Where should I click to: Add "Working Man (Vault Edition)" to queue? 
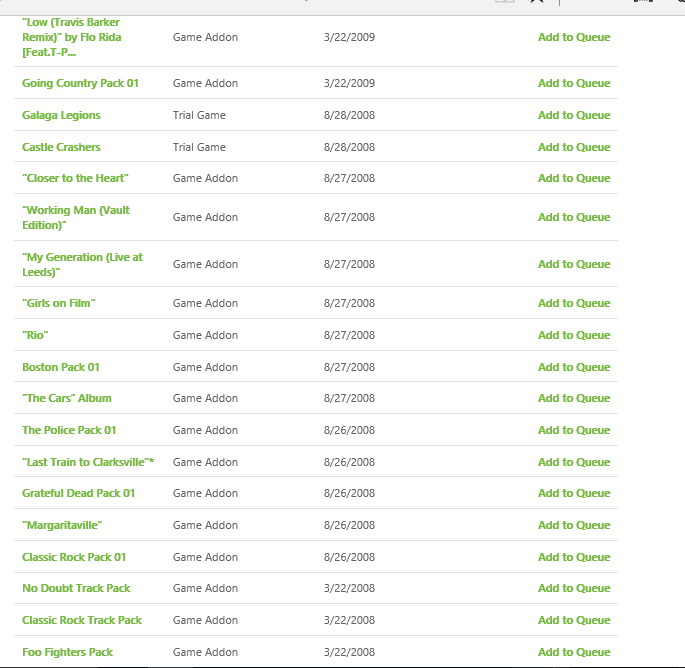574,217
